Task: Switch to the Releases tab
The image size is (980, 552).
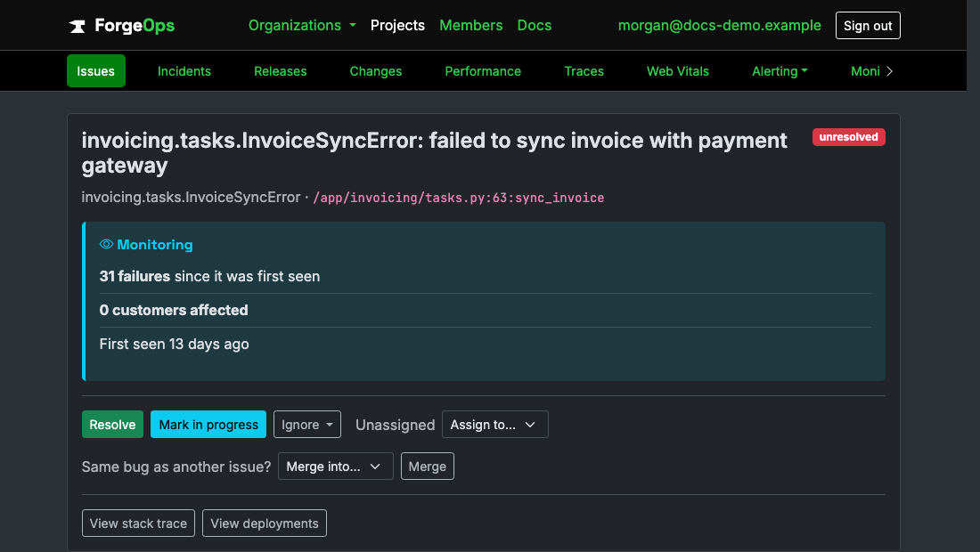Action: coord(280,71)
